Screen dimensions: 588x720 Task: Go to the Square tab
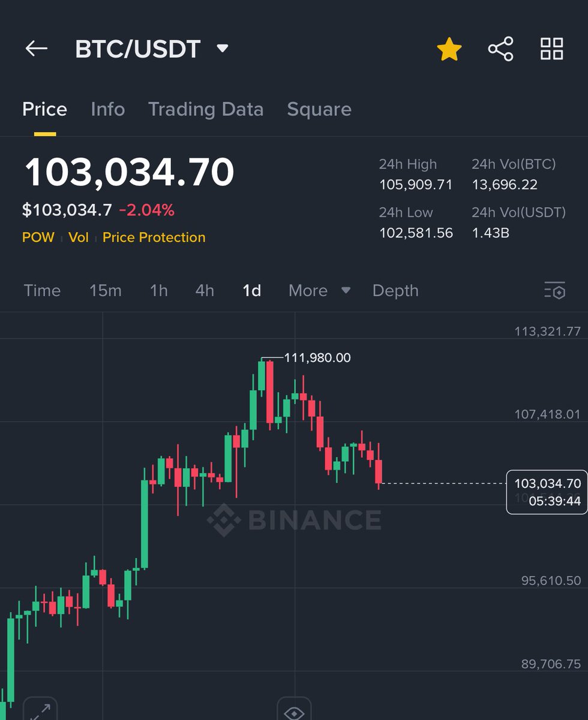pyautogui.click(x=319, y=109)
